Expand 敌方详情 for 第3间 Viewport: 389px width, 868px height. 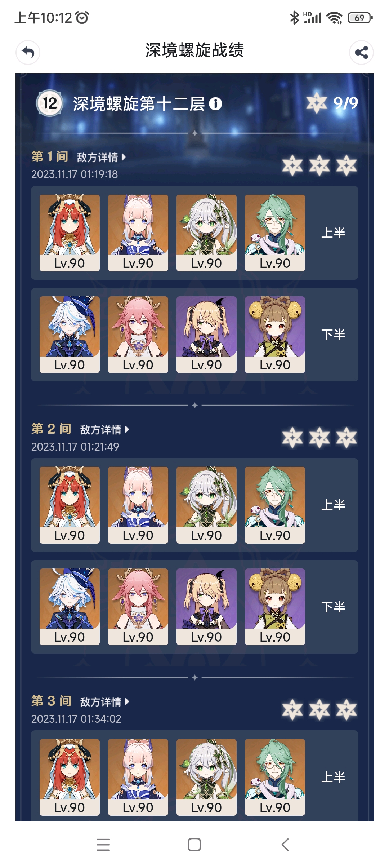point(104,701)
